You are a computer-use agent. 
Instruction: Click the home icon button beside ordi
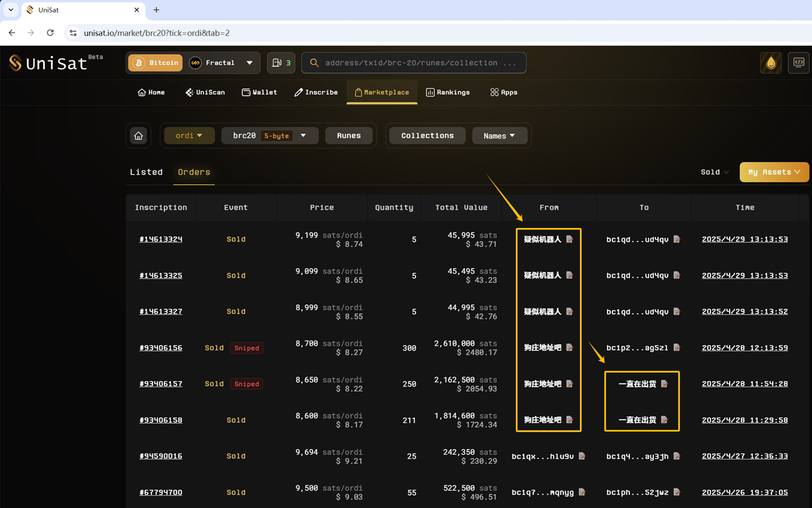(x=138, y=136)
